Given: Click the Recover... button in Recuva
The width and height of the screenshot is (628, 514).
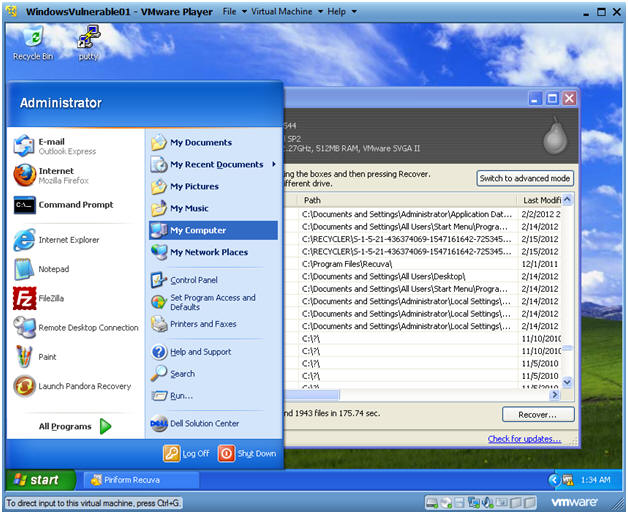Looking at the screenshot, I should [x=538, y=415].
